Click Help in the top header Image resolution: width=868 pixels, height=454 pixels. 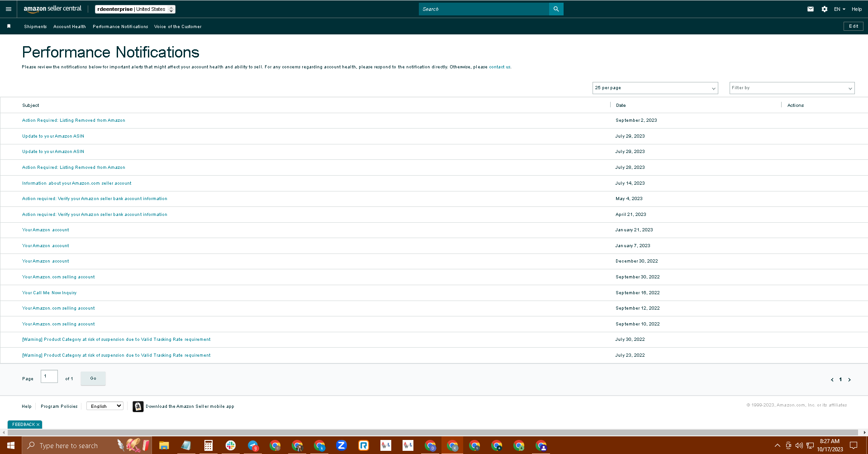(x=857, y=9)
